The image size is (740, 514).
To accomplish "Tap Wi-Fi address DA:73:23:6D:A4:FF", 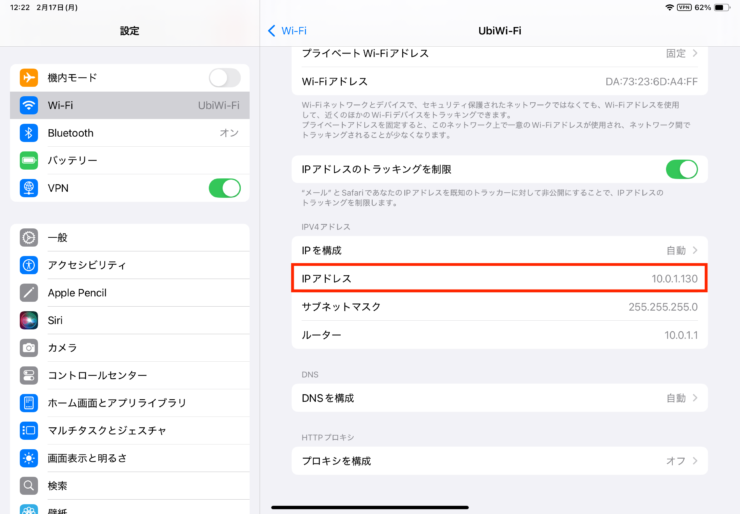I will click(x=651, y=82).
